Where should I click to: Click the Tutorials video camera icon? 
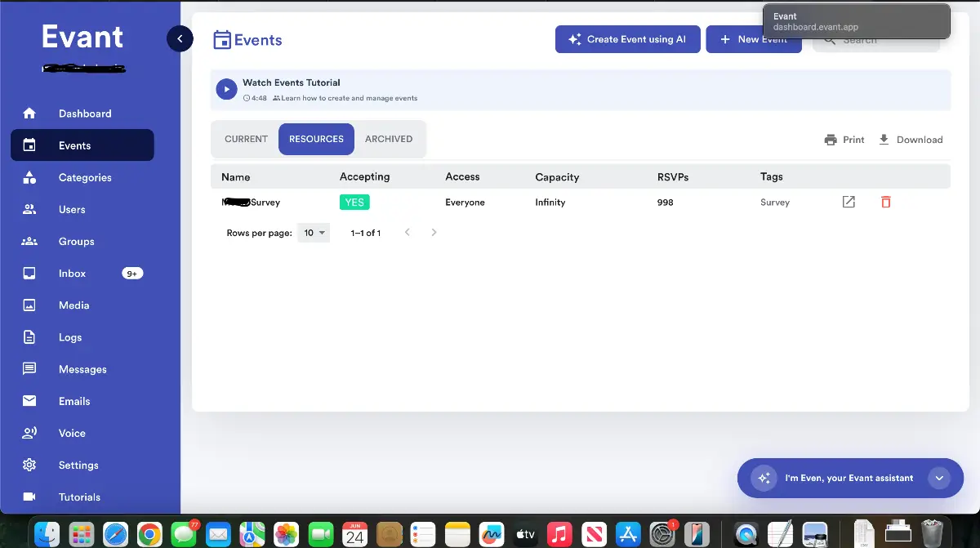point(29,497)
